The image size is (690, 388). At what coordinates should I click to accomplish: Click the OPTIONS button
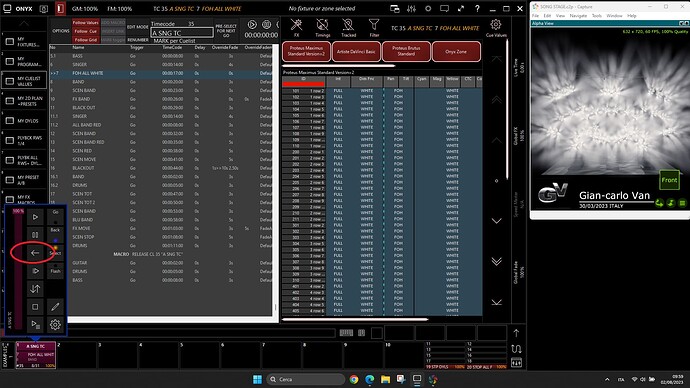pos(61,31)
